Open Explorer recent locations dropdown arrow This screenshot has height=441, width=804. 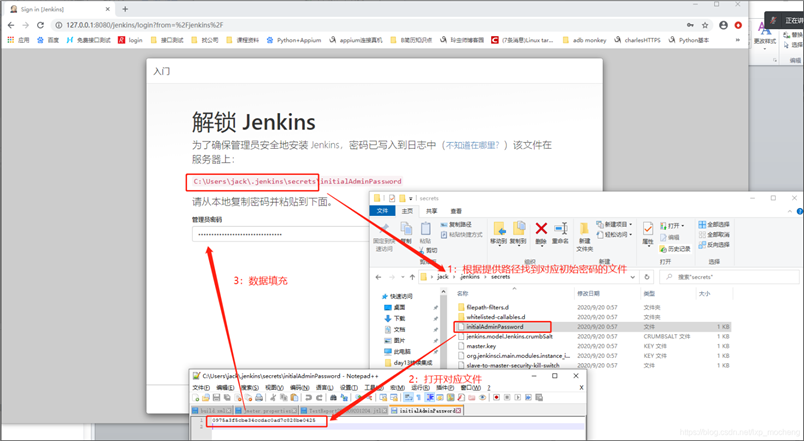[403, 277]
